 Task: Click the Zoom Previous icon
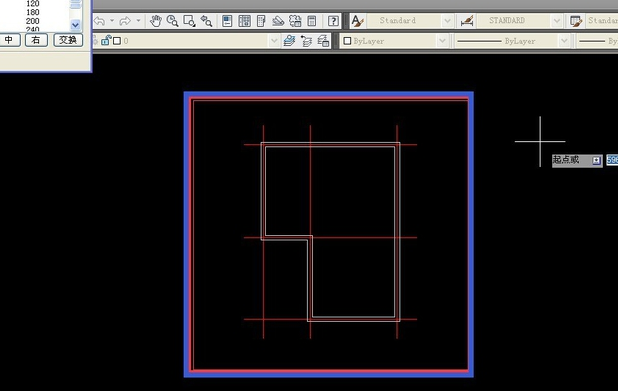tap(206, 20)
